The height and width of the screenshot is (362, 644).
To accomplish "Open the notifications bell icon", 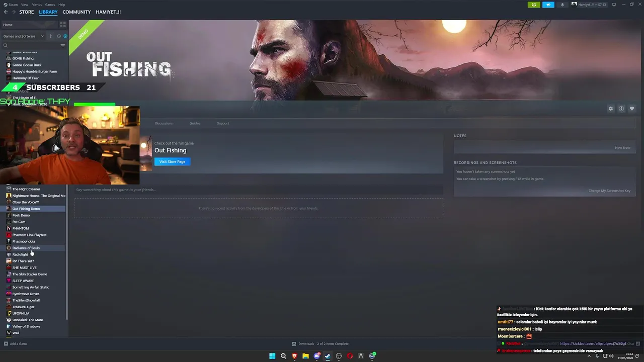I will tap(562, 5).
